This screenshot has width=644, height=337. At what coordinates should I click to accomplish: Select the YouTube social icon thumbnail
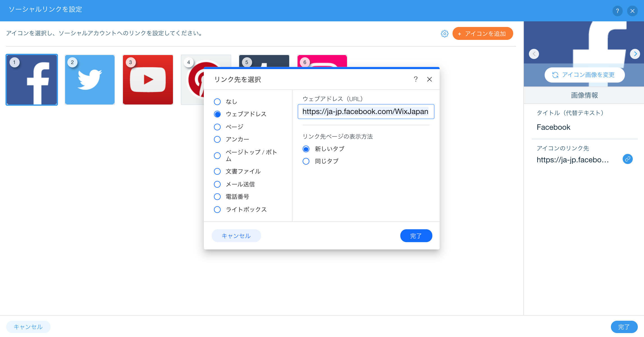point(148,80)
